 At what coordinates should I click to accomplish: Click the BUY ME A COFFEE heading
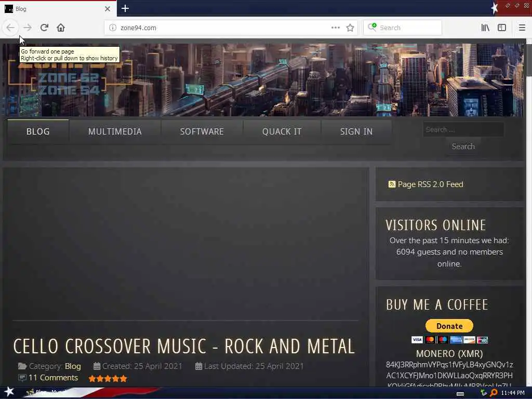coord(437,304)
